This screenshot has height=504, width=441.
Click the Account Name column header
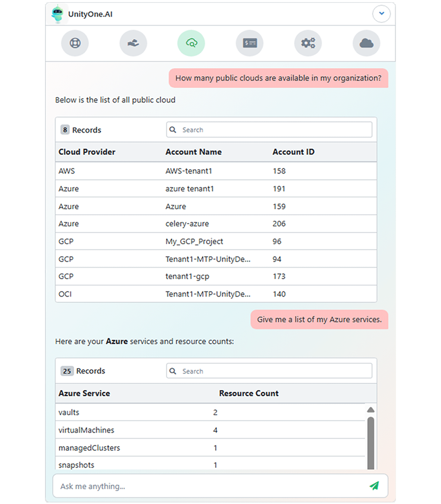click(193, 152)
